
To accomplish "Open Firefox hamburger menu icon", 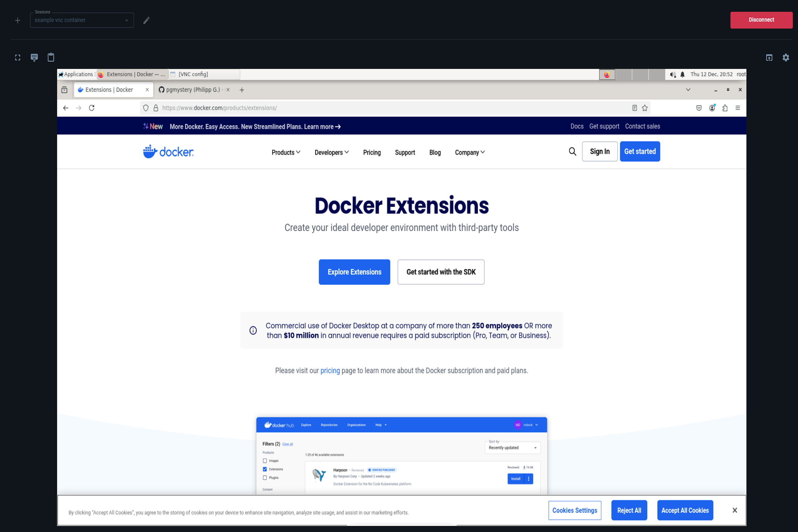I will pos(737,108).
